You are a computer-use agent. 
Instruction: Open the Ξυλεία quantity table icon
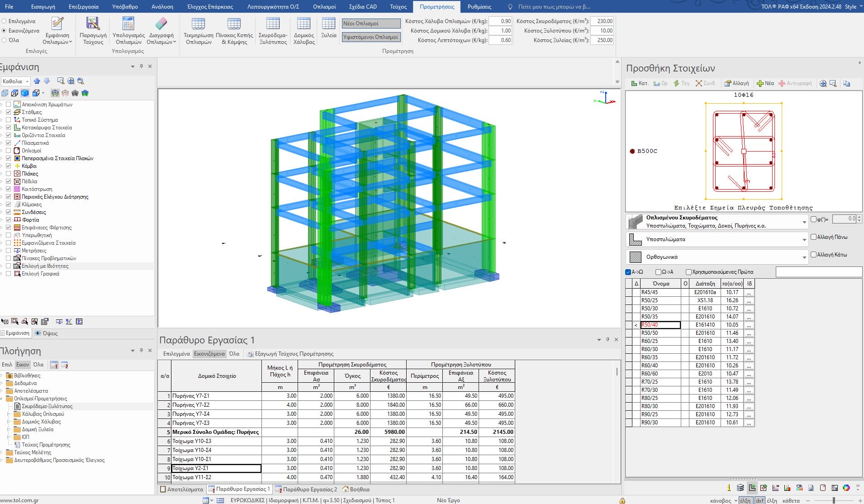328,24
